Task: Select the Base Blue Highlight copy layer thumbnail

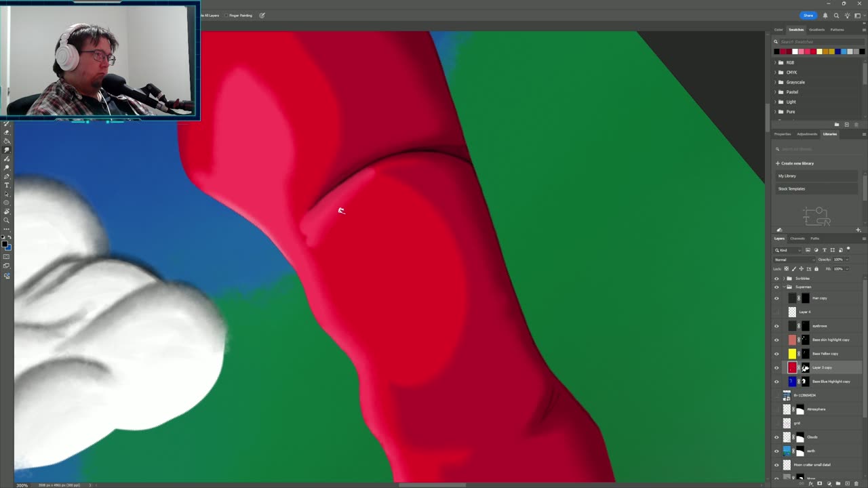Action: coord(792,382)
